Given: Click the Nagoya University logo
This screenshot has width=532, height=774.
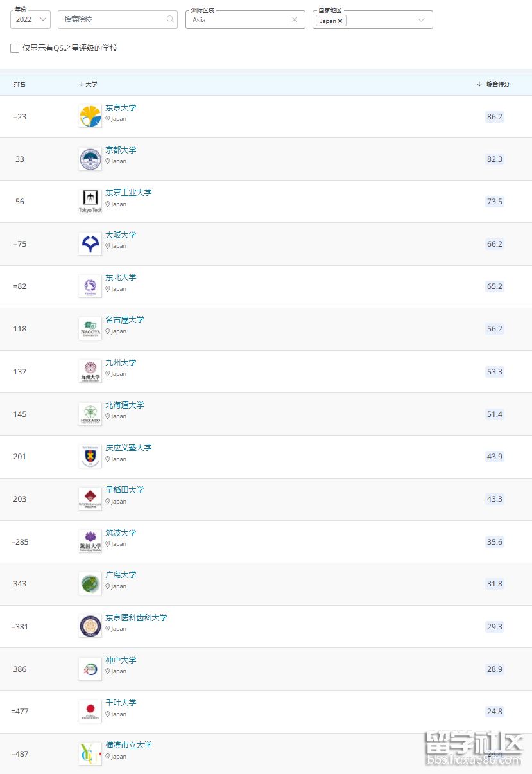Looking at the screenshot, I should (x=90, y=328).
